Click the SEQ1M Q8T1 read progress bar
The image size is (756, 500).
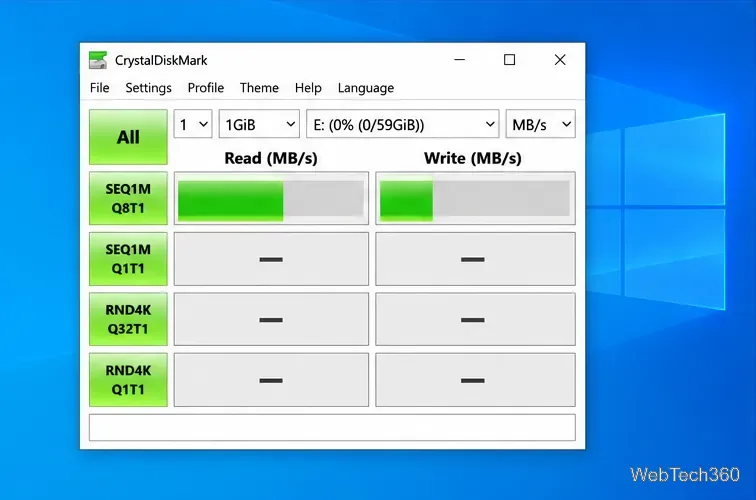pos(271,198)
